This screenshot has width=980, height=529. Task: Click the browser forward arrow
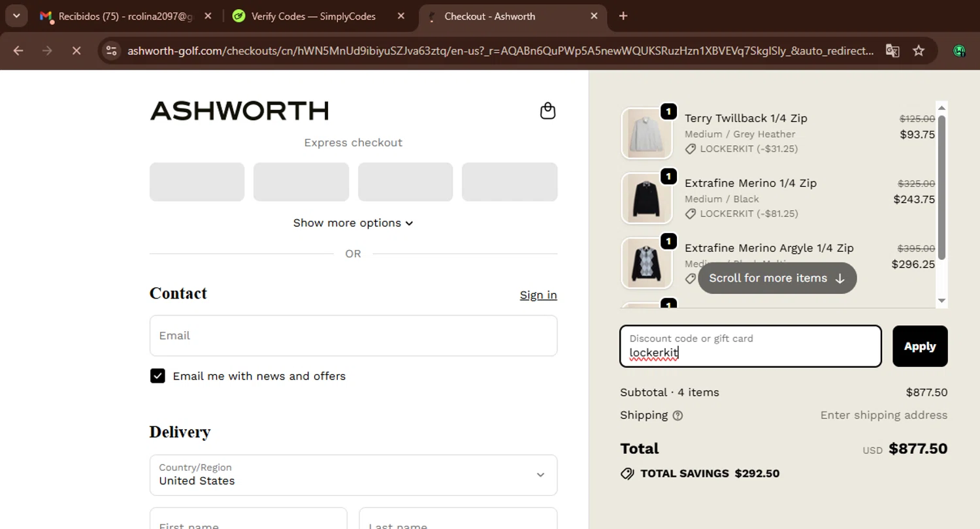[47, 50]
